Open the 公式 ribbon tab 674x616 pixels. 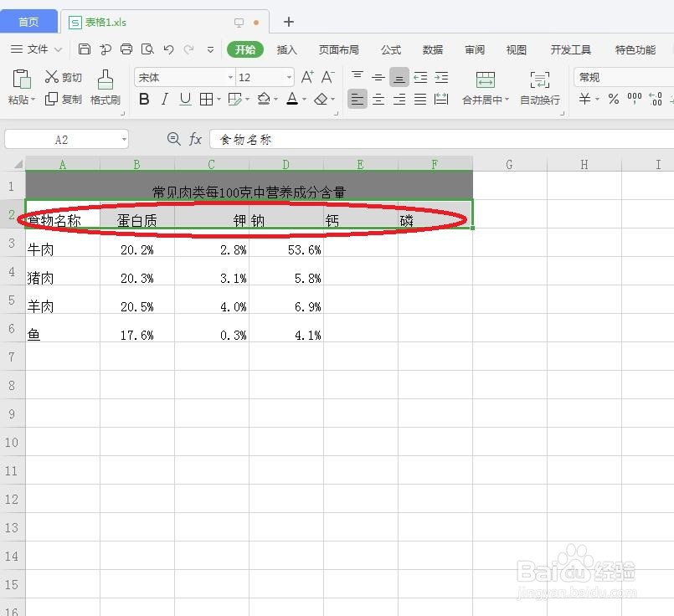point(391,50)
